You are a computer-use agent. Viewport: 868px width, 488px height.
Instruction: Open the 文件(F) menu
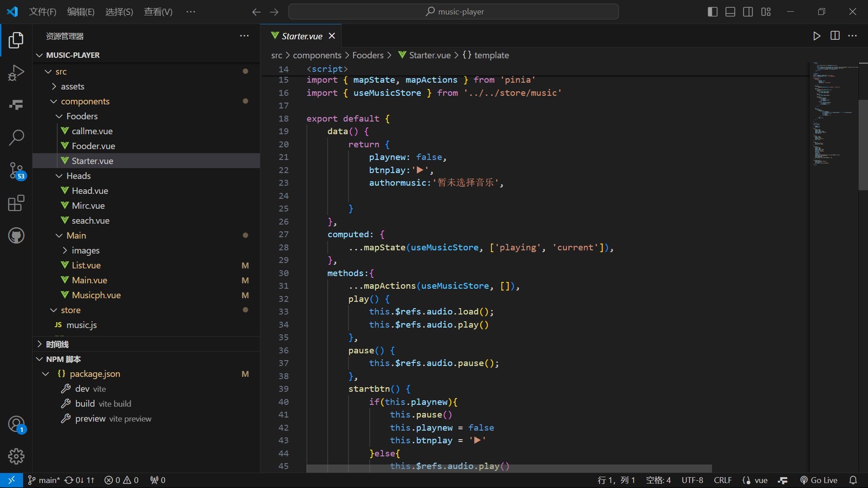click(x=42, y=12)
